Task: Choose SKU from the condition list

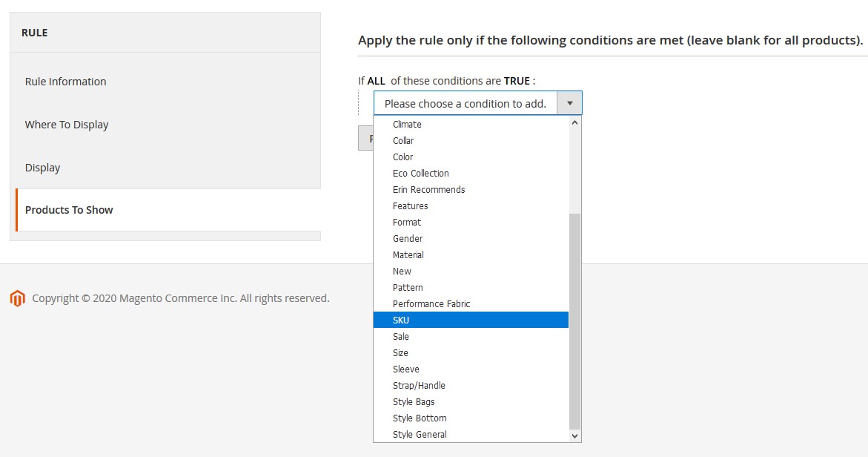Action: click(x=401, y=320)
